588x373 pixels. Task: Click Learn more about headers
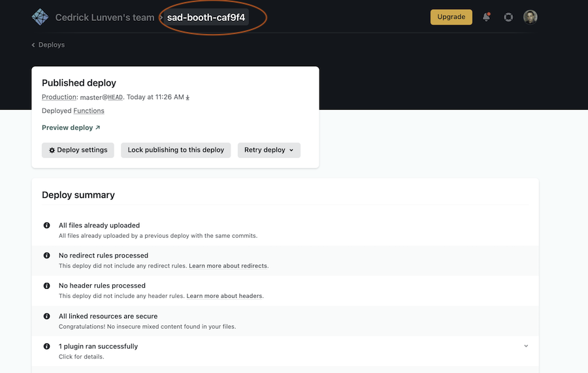pyautogui.click(x=224, y=296)
